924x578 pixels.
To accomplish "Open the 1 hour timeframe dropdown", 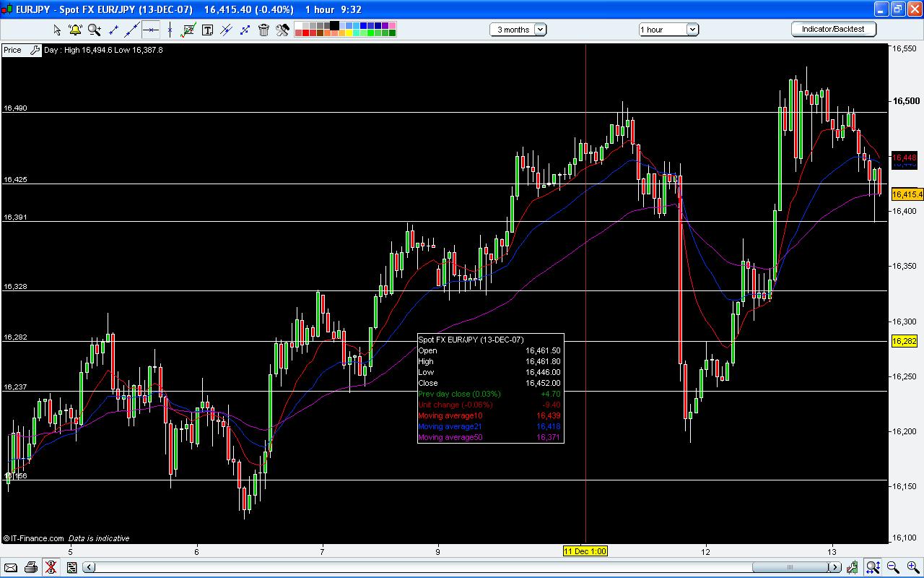I will [x=668, y=30].
